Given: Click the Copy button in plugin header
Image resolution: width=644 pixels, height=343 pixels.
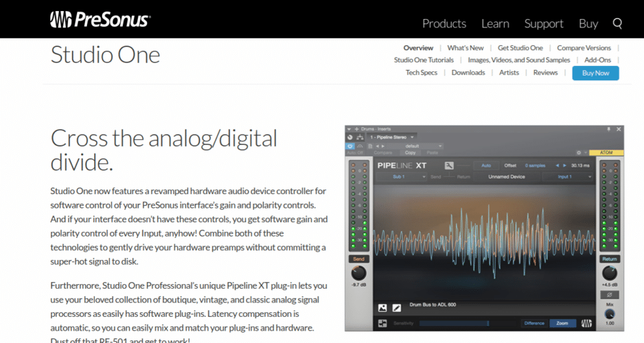Looking at the screenshot, I should pyautogui.click(x=411, y=152).
